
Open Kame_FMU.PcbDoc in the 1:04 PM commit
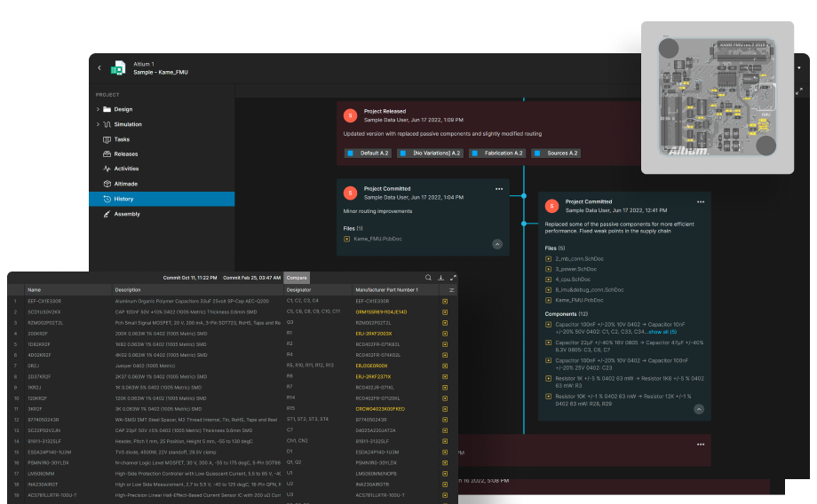tap(377, 239)
